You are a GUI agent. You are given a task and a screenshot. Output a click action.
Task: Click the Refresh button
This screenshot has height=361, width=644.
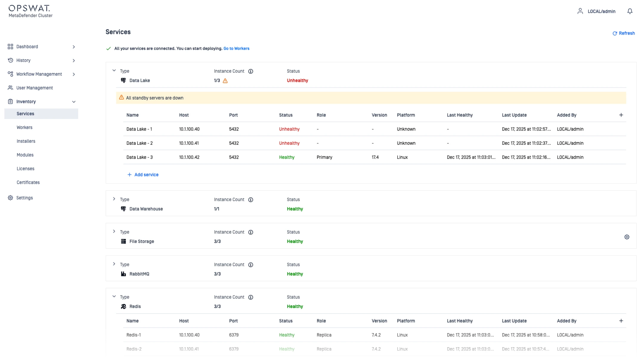[x=623, y=33]
